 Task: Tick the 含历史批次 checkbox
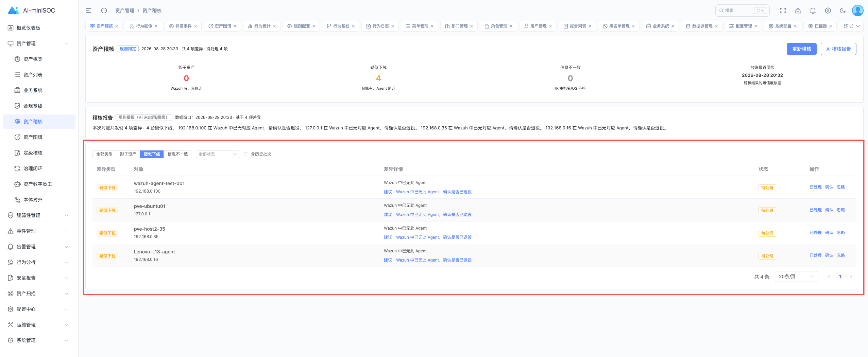[246, 154]
